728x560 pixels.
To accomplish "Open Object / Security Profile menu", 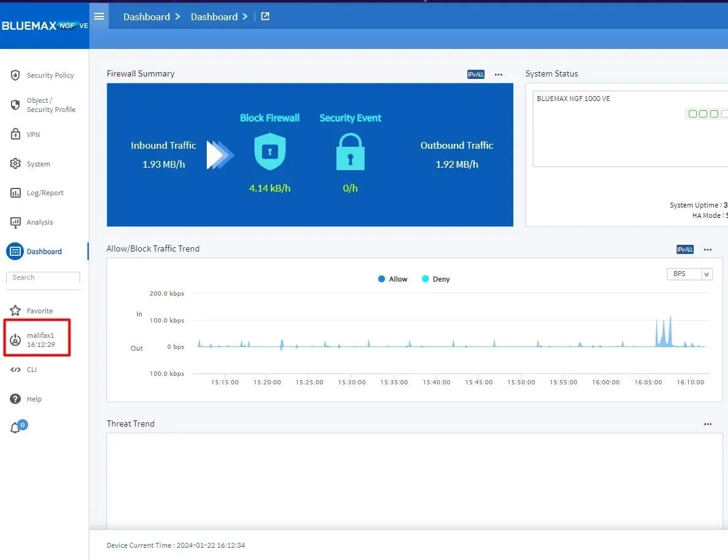I will point(51,105).
